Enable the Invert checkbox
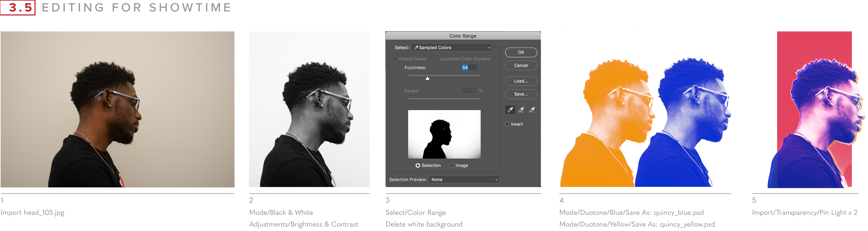 pos(507,124)
